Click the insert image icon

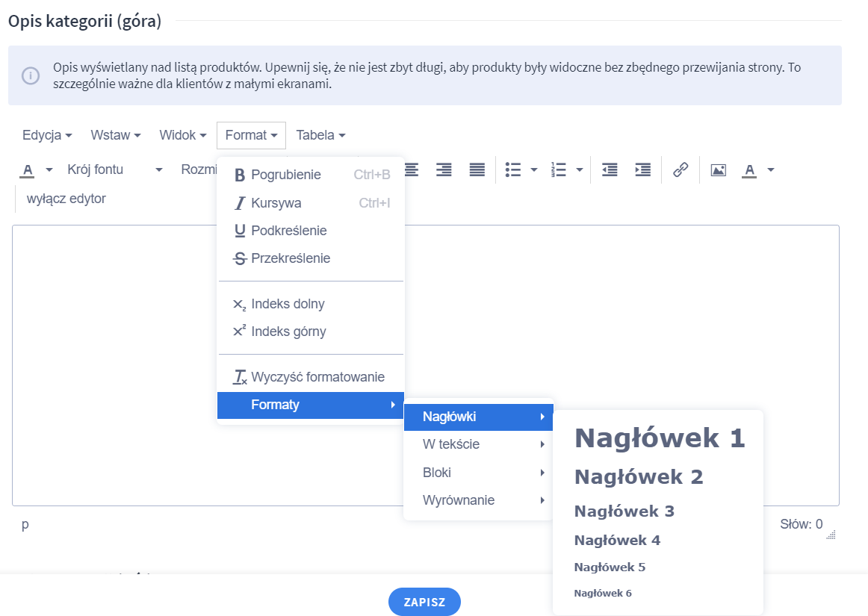(x=718, y=170)
